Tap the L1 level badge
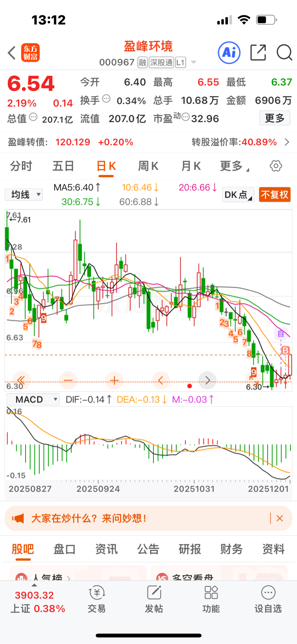The width and height of the screenshot is (297, 644). point(181,62)
